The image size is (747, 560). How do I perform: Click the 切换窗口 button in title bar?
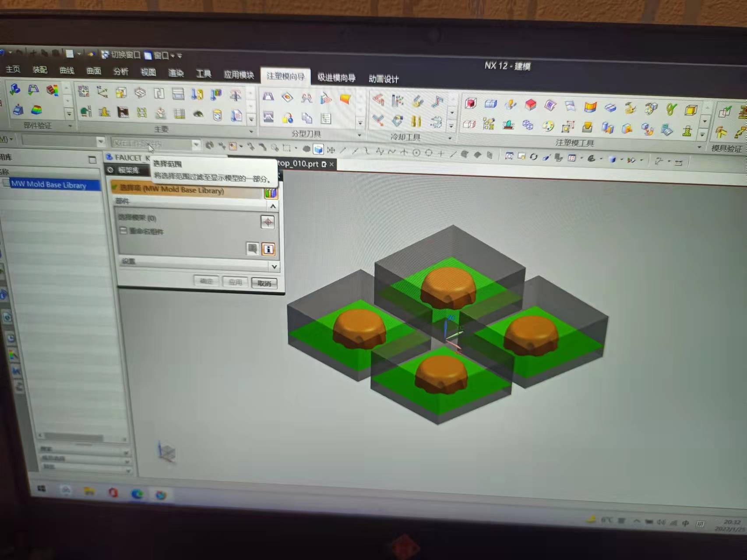pyautogui.click(x=121, y=55)
